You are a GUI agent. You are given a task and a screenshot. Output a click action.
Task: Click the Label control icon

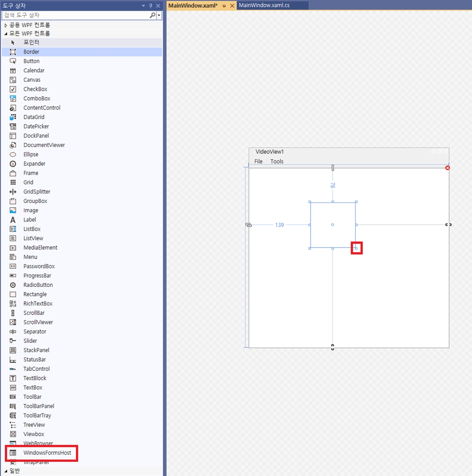13,220
